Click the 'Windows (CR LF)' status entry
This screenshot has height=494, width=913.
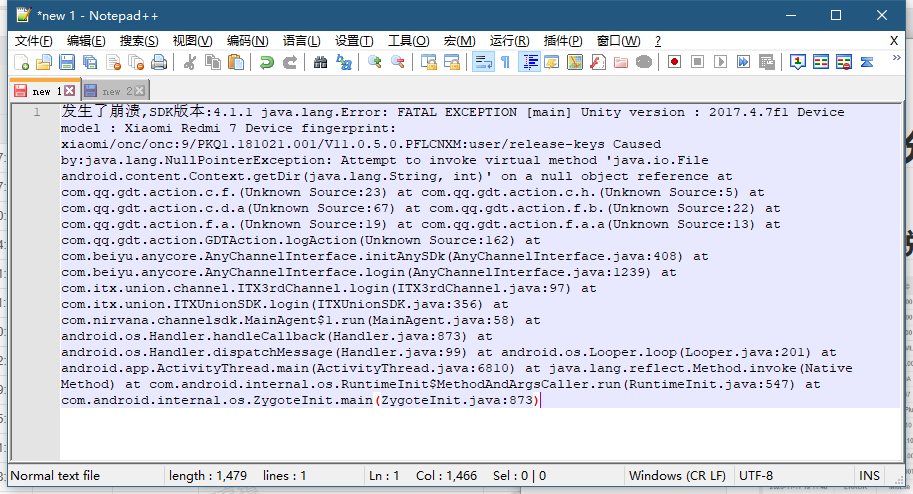[x=677, y=476]
